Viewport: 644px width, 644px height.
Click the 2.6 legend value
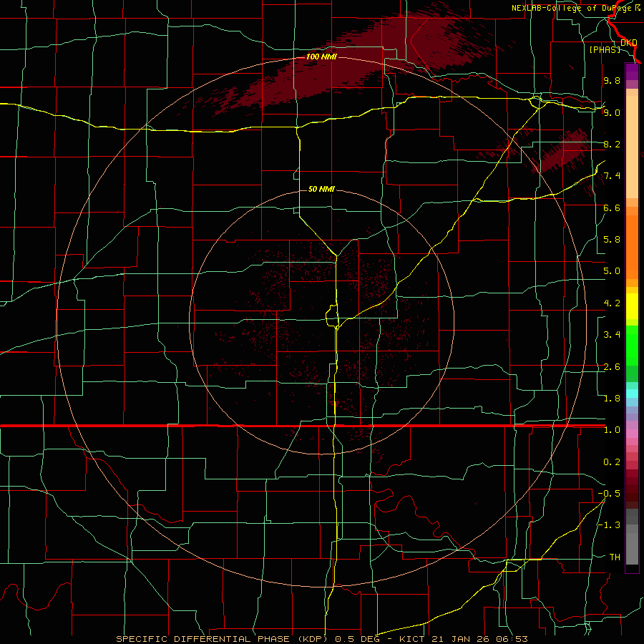point(612,367)
